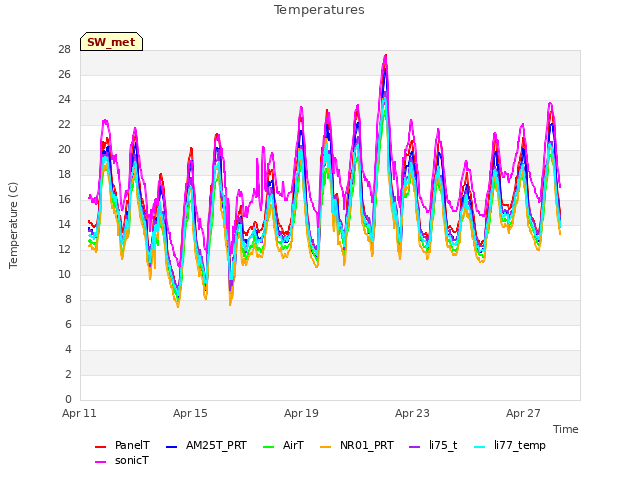
Task: Click the SW_met annotation label
Action: pyautogui.click(x=111, y=42)
